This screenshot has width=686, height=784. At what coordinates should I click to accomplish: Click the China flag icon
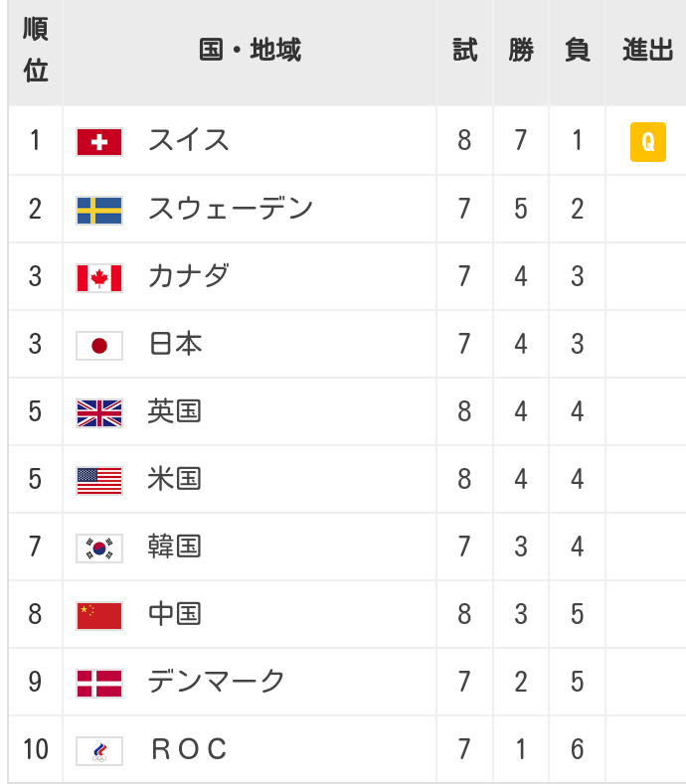99,615
